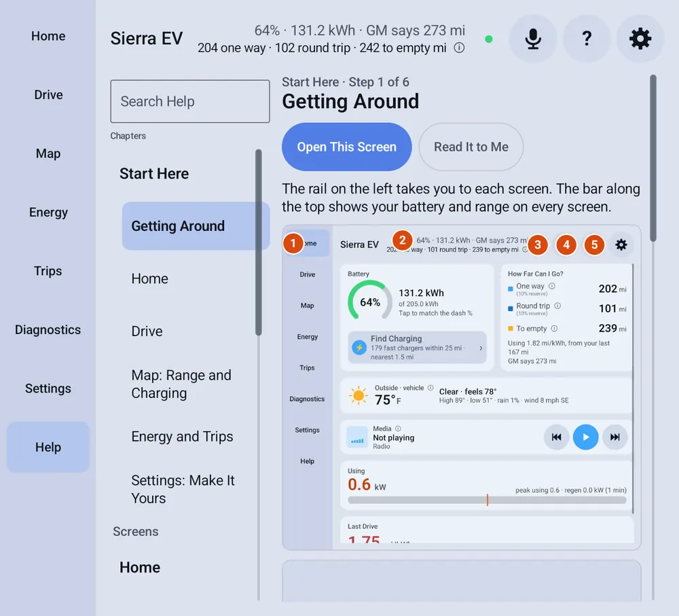Image resolution: width=679 pixels, height=616 pixels.
Task: Click the help content scrollbar
Action: (x=653, y=158)
